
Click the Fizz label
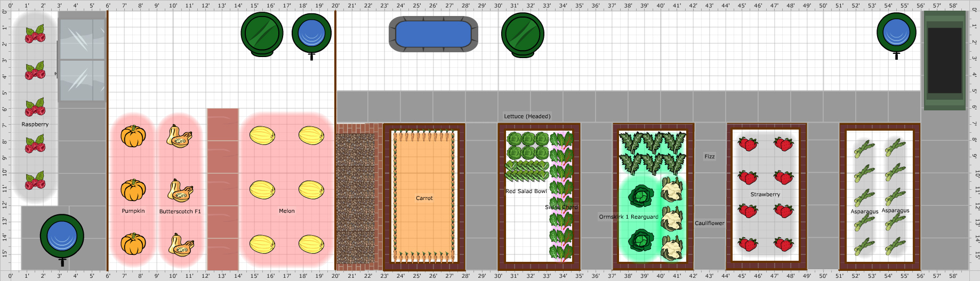[710, 157]
